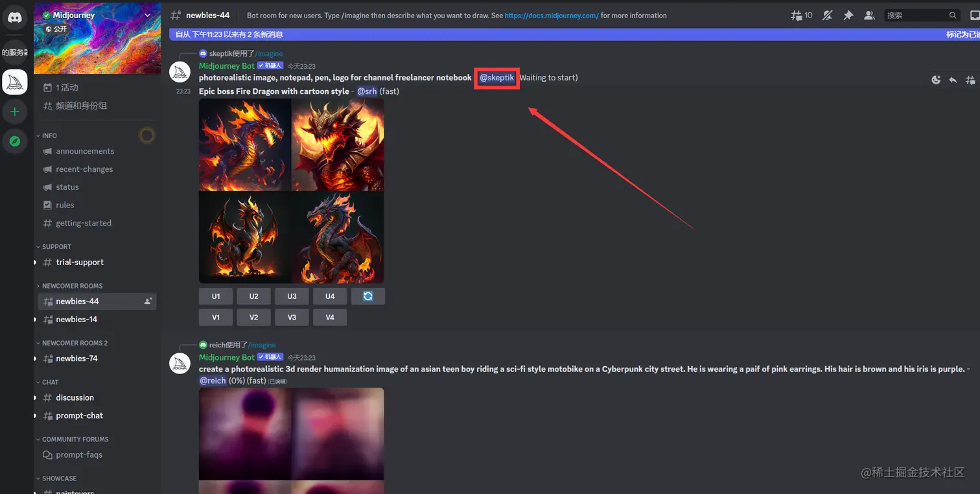Upscale image two with U2
Viewport: 980px width, 494px height.
coord(254,296)
